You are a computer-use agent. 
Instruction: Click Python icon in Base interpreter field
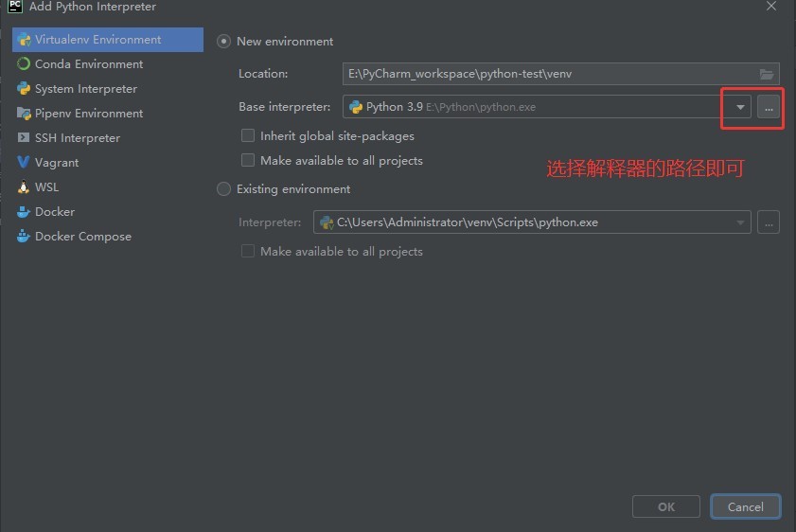pyautogui.click(x=356, y=107)
